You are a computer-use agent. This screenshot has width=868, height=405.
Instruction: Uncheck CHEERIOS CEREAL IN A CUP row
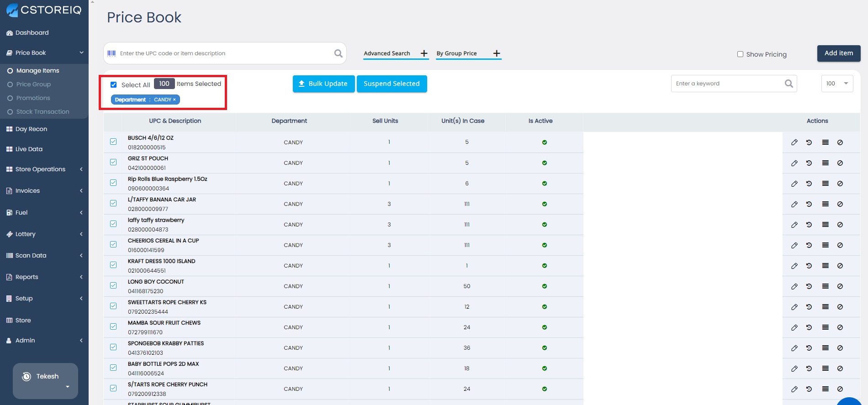tap(113, 244)
